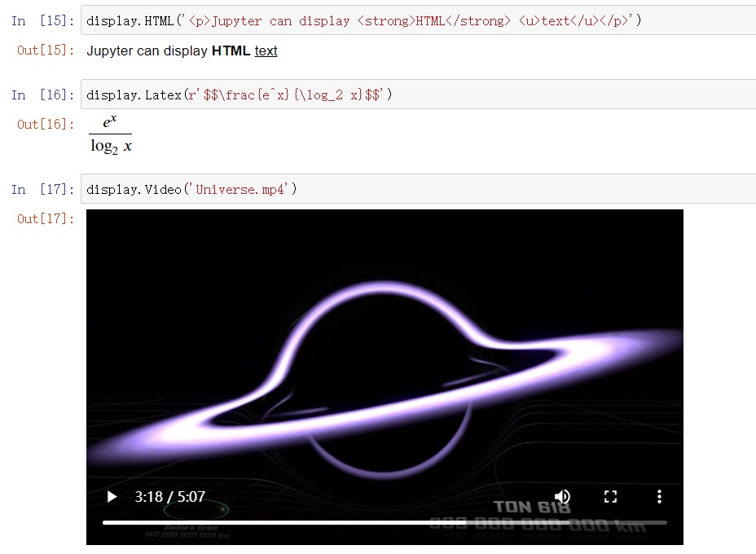The width and height of the screenshot is (756, 554).
Task: Select the display.Latex code cell
Action: pyautogui.click(x=418, y=95)
